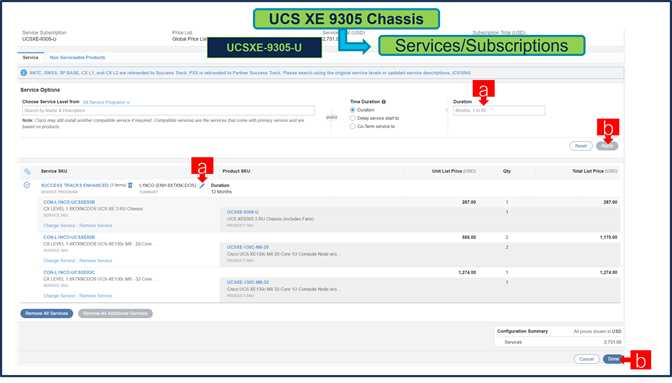Click Change Service for the UCSXE83C row

tap(59, 296)
